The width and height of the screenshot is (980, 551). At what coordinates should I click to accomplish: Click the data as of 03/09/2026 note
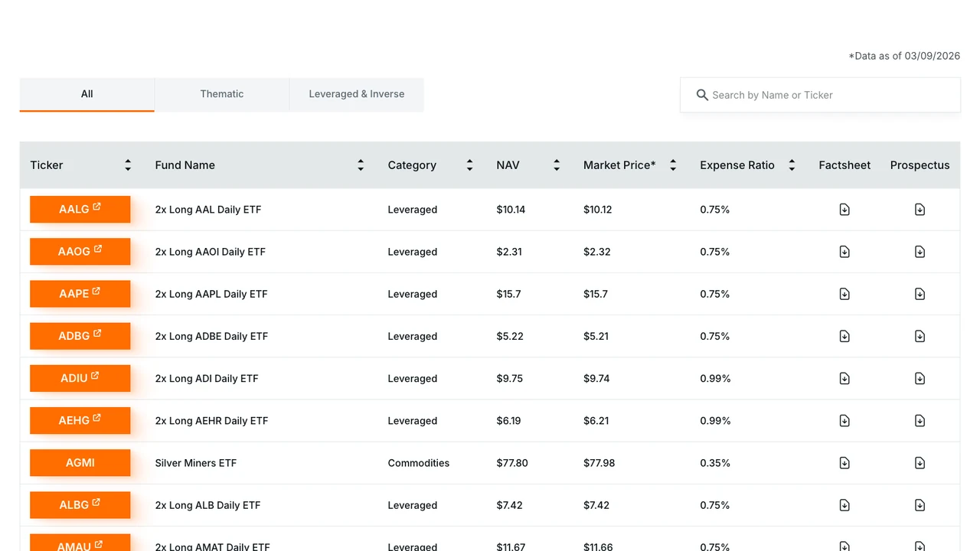(904, 56)
